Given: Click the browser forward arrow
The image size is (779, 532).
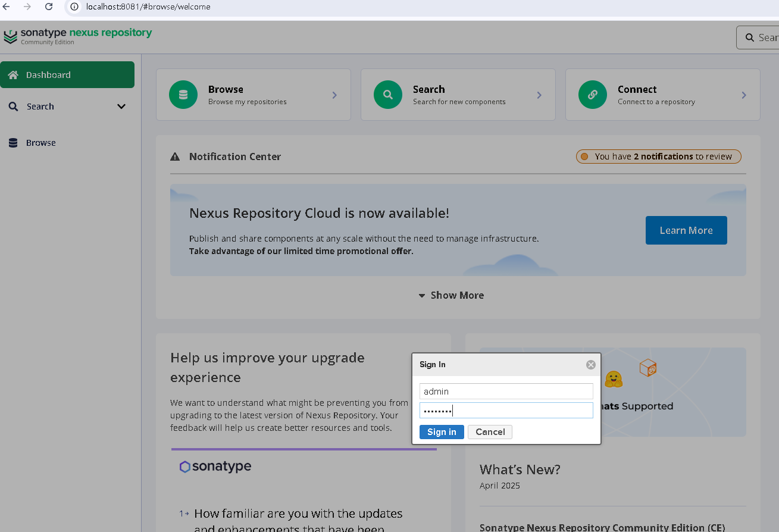Looking at the screenshot, I should click(x=27, y=7).
